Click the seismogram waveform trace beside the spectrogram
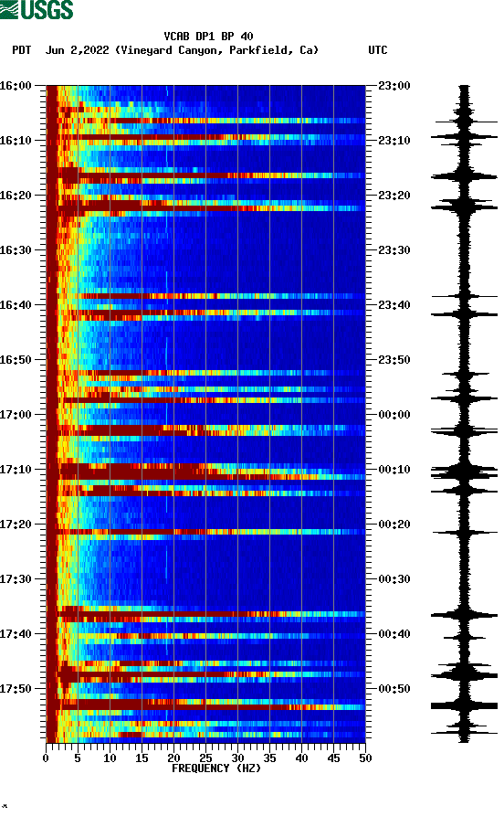The height and width of the screenshot is (816, 504). [464, 414]
